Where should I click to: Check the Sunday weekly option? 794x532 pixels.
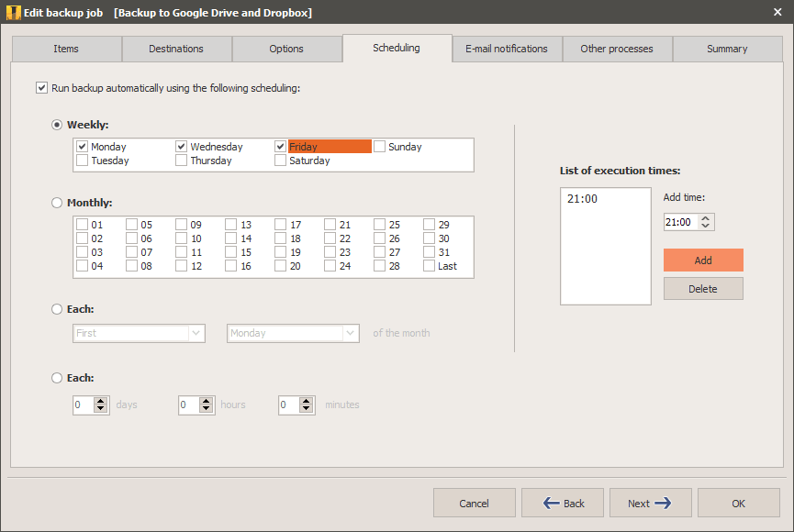[380, 147]
